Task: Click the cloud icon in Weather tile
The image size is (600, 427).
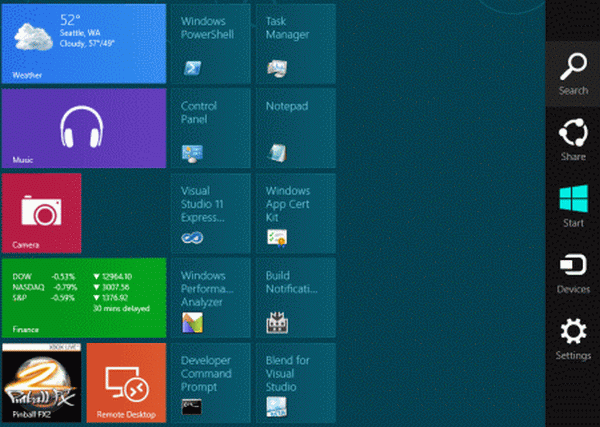Action: tap(33, 36)
